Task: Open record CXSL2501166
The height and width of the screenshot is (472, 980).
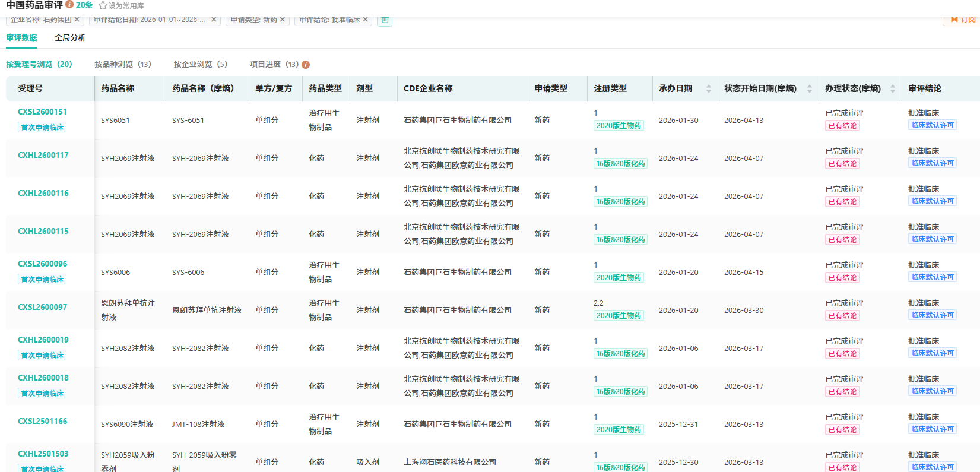Action: coord(42,421)
